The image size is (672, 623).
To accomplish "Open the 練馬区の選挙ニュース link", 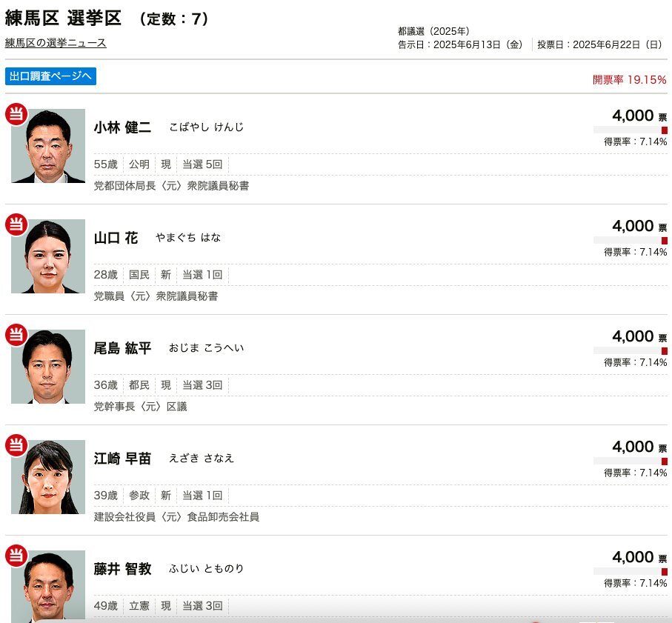I will [x=56, y=43].
